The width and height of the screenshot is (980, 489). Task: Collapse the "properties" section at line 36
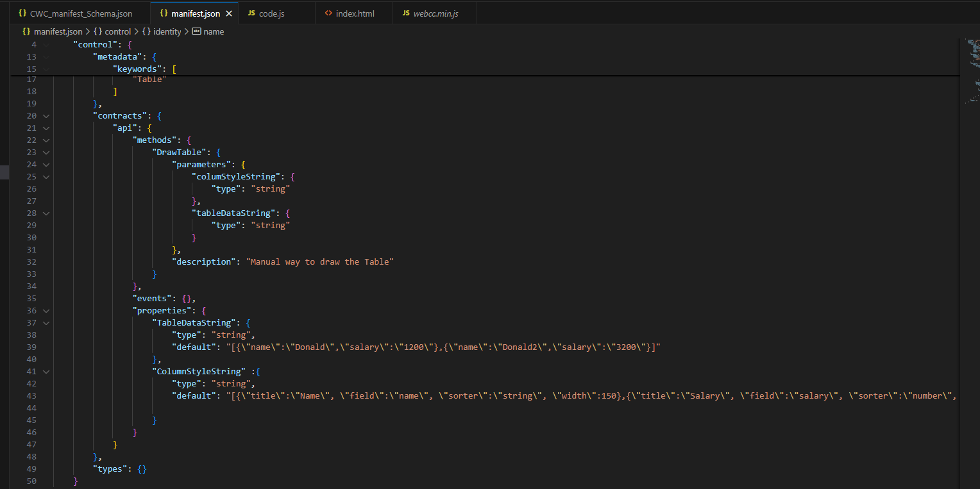coord(46,311)
